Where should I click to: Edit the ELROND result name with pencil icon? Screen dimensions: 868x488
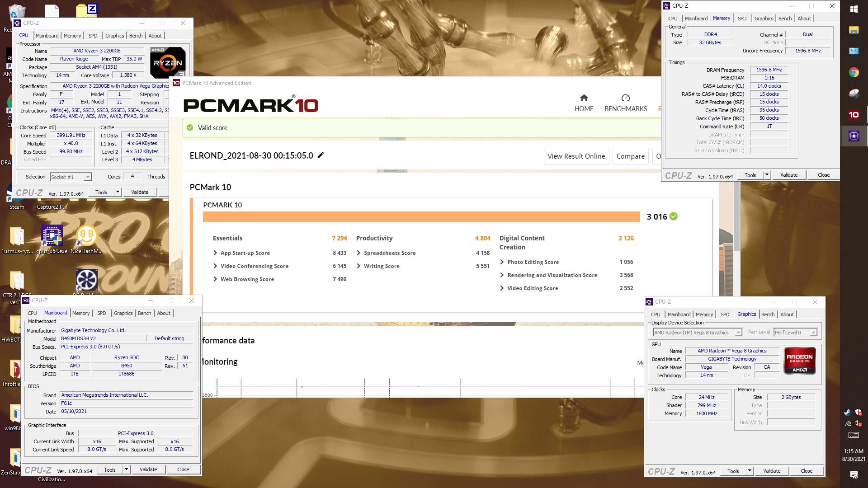tap(321, 155)
